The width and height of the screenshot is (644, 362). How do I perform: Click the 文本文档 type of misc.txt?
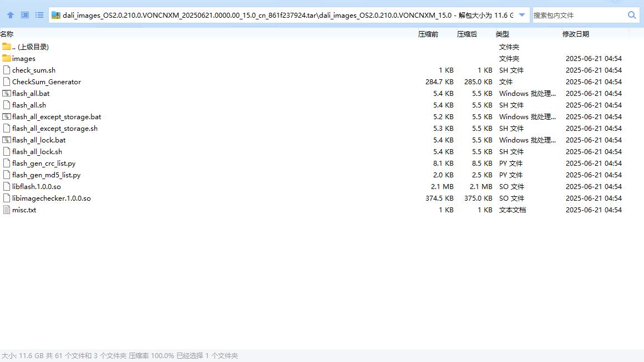click(x=513, y=210)
